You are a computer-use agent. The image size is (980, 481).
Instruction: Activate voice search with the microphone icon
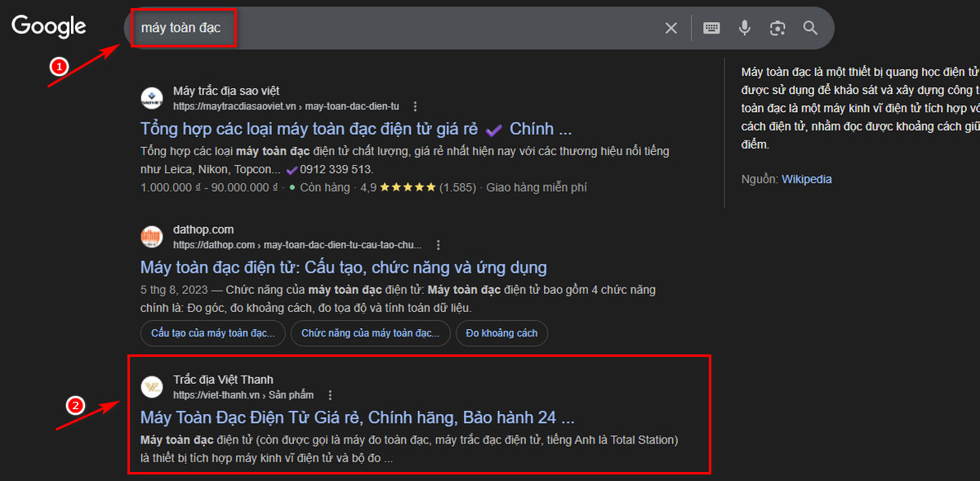point(744,27)
